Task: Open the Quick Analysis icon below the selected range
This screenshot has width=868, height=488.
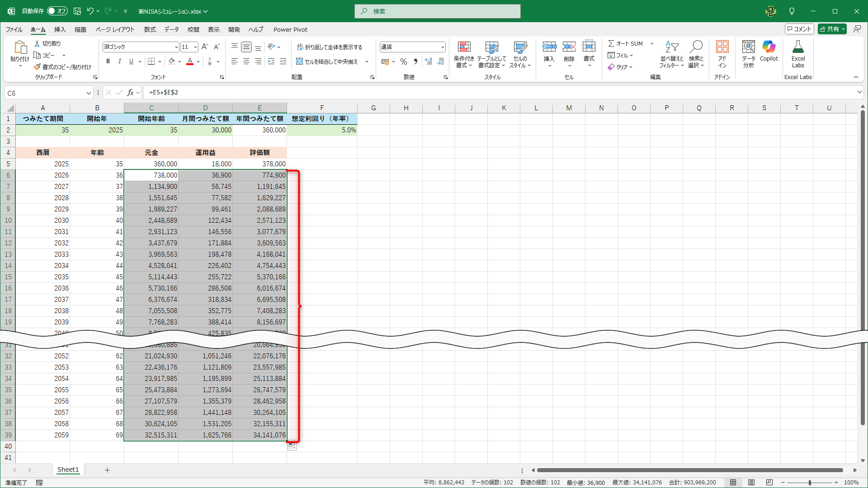Action: [x=292, y=446]
